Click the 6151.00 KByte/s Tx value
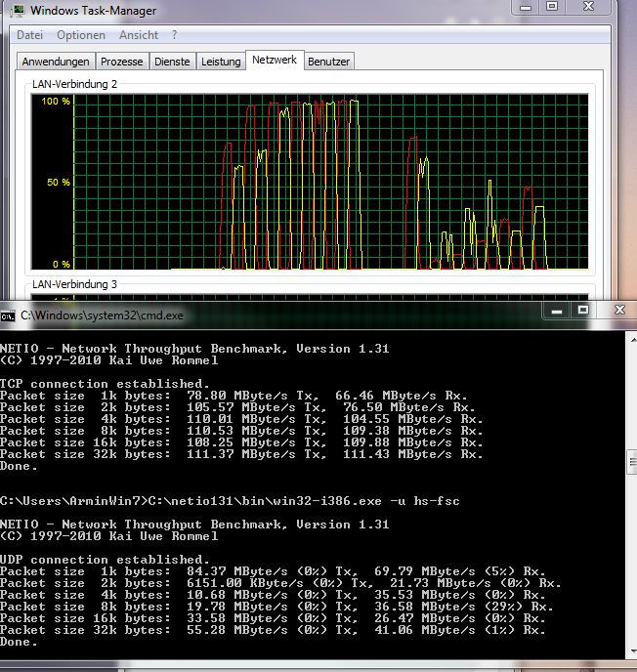637x672 pixels. click(x=280, y=583)
